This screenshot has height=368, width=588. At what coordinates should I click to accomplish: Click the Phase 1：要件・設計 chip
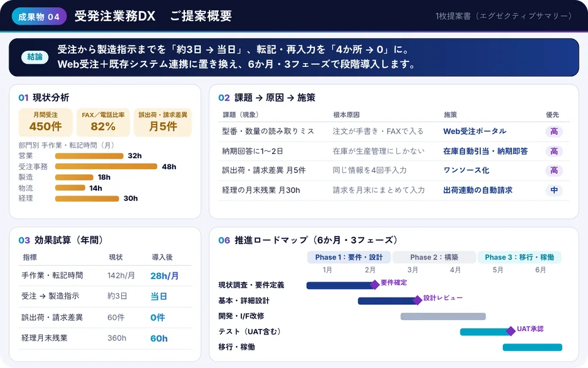(349, 257)
